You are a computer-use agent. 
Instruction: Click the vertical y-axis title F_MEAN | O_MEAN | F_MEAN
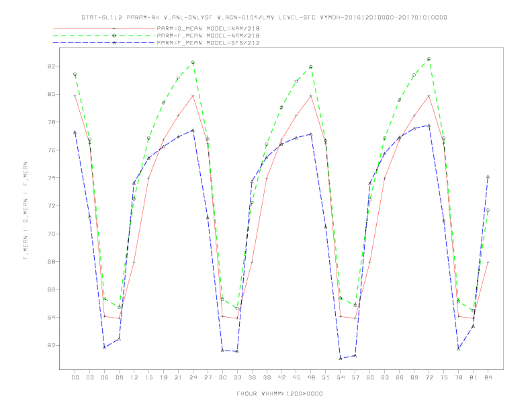pos(26,211)
